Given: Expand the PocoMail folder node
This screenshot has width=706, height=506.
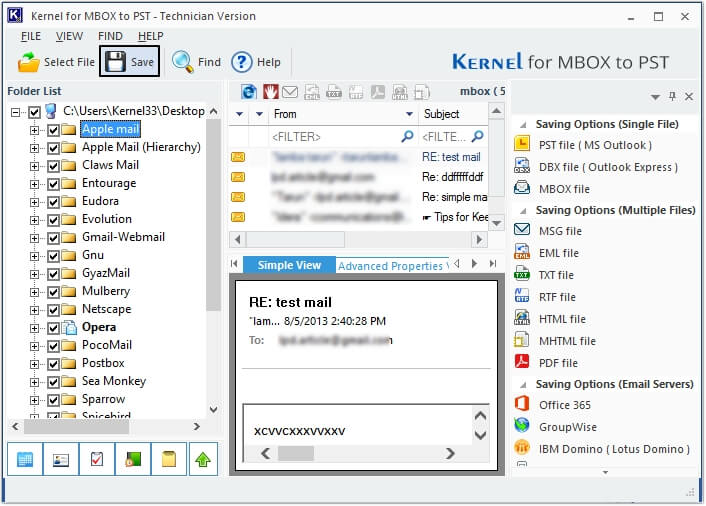Looking at the screenshot, I should tap(34, 346).
